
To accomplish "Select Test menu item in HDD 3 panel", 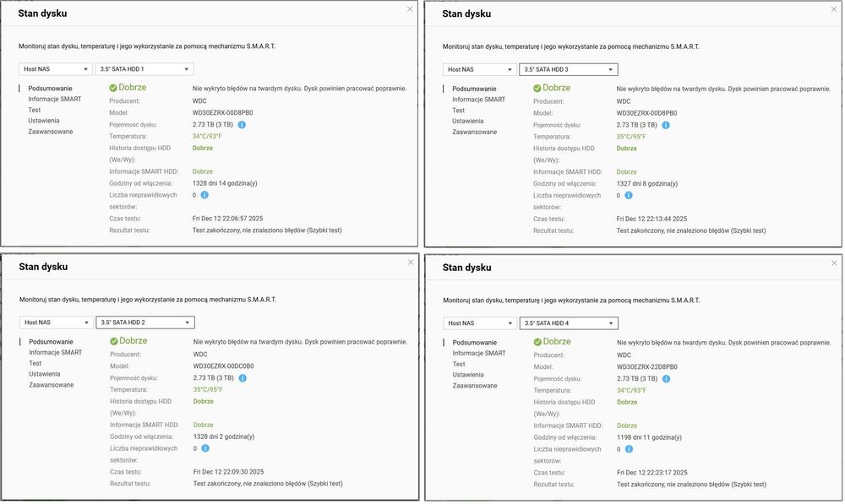I will (x=459, y=110).
